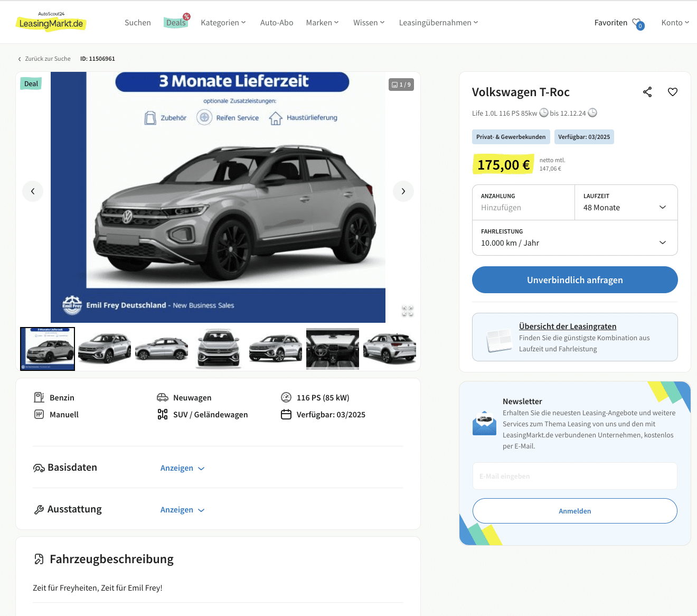This screenshot has height=616, width=697.
Task: Select fourth thumbnail, front car view
Action: click(x=219, y=349)
